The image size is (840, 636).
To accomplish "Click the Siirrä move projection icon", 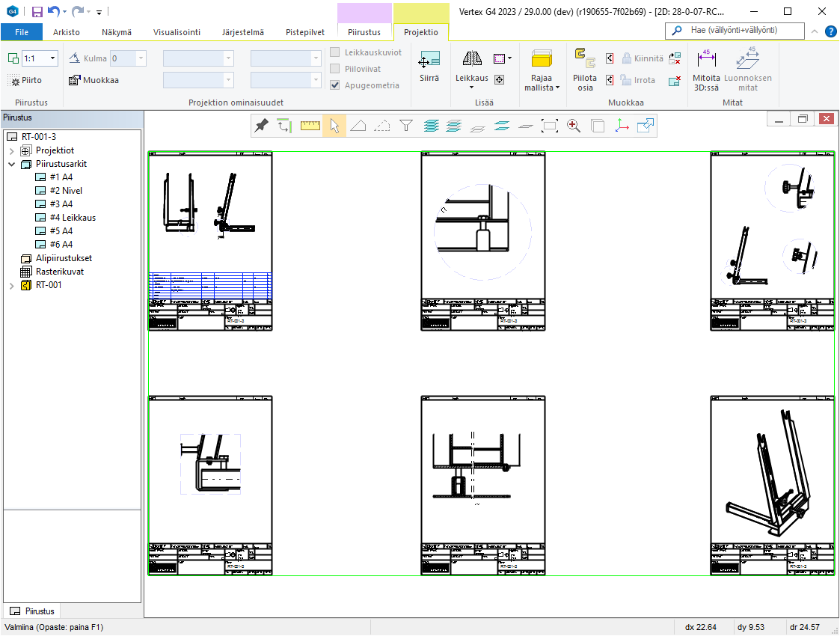I will point(429,61).
